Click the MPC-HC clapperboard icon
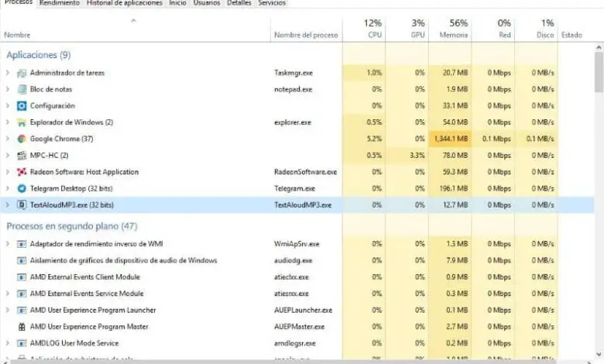This screenshot has height=364, width=604. click(22, 156)
